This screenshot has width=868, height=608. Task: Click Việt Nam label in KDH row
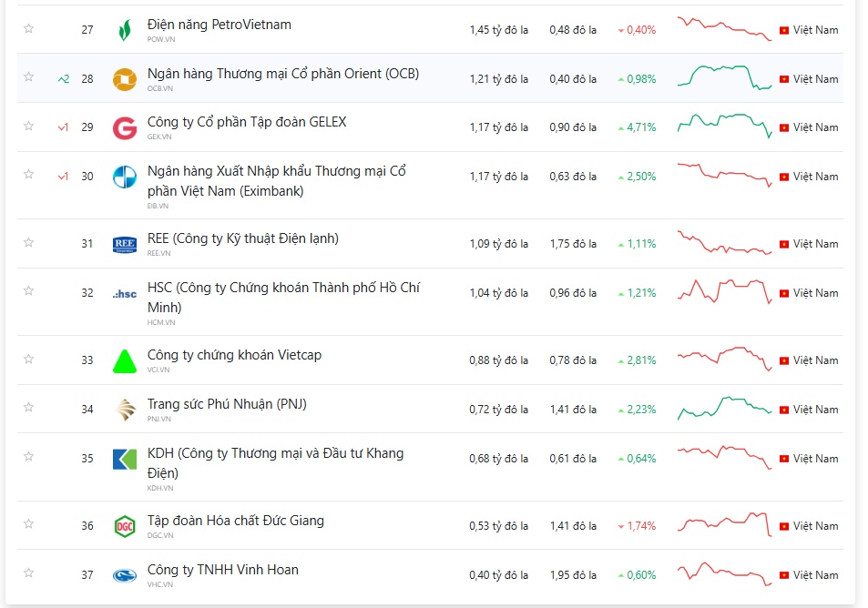pos(815,459)
